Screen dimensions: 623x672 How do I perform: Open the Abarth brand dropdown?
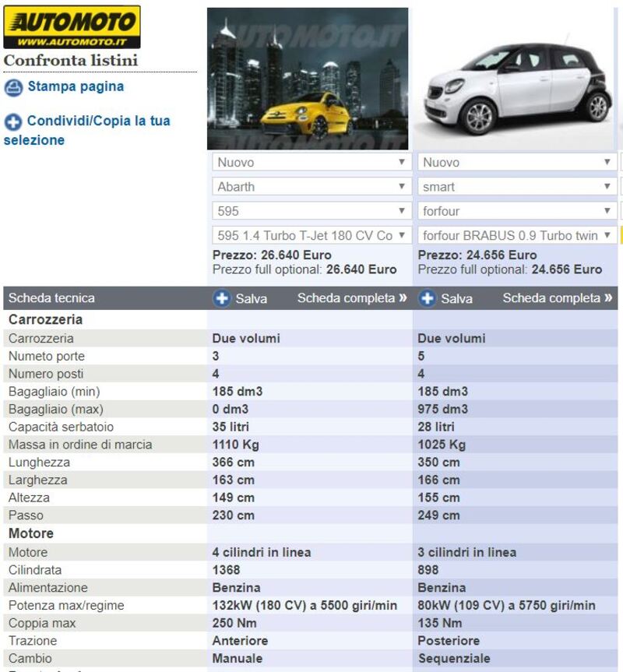click(x=311, y=187)
